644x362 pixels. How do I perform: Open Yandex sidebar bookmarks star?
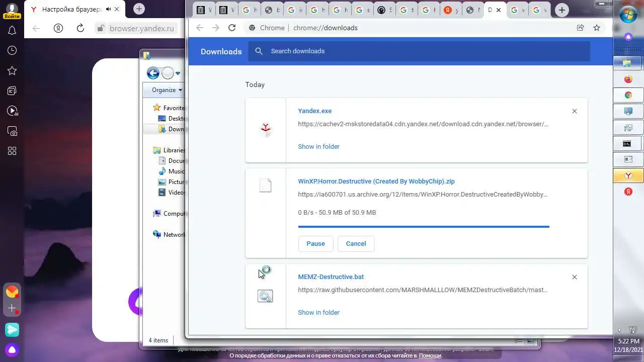tap(12, 71)
